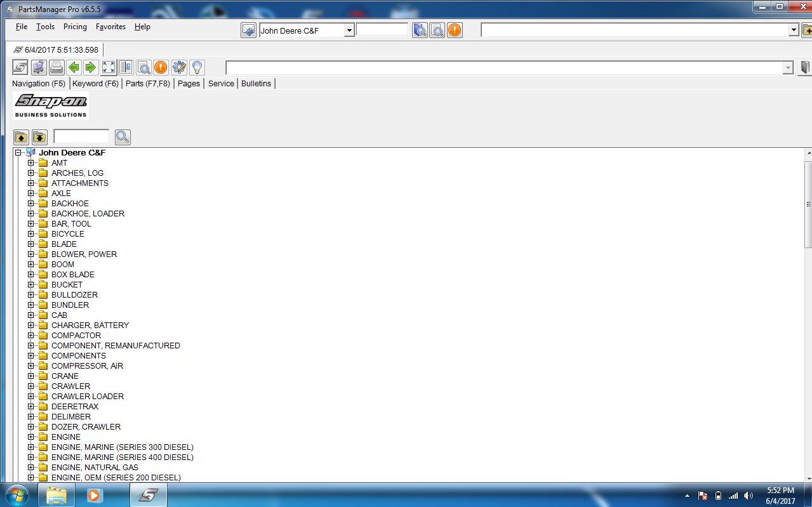Open the media player taskbar icon
The height and width of the screenshot is (507, 812).
click(94, 495)
